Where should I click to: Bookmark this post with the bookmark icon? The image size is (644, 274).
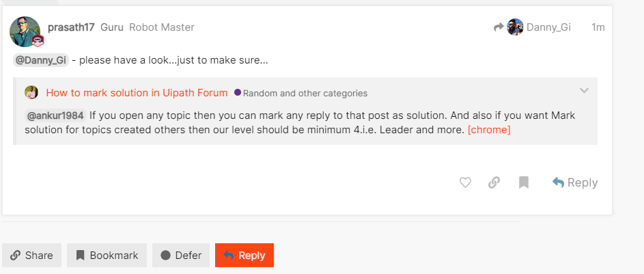(x=524, y=182)
